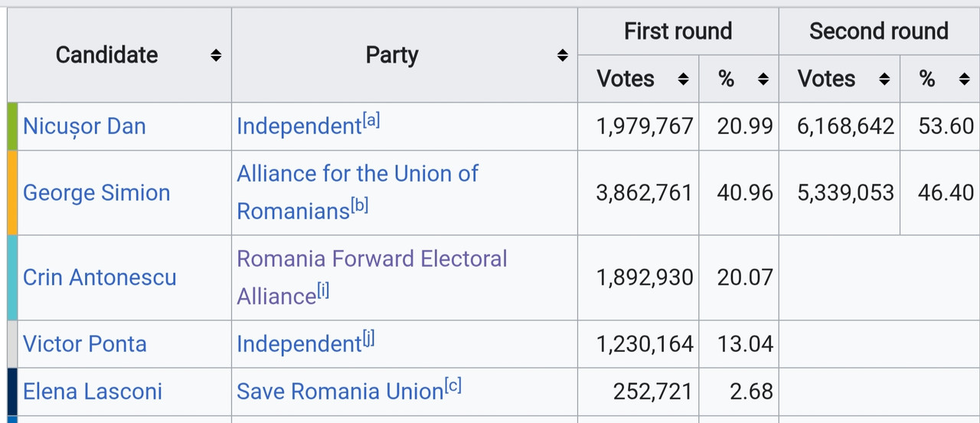The height and width of the screenshot is (423, 980).
Task: Show footnote [c] after Save Romania Union
Action: (x=453, y=385)
